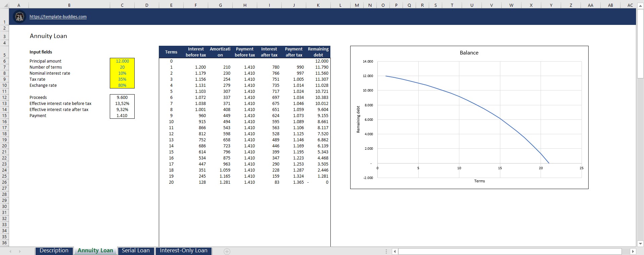This screenshot has width=644, height=255.
Task: Click the sheet tab bar splitter dots
Action: [386, 251]
